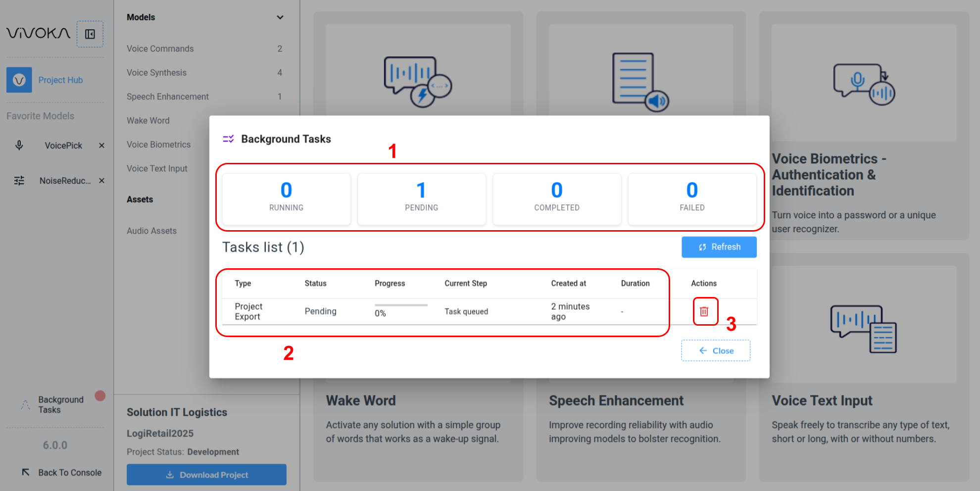Remove NoiseReduc from favorite models
The width and height of the screenshot is (980, 491).
point(101,181)
